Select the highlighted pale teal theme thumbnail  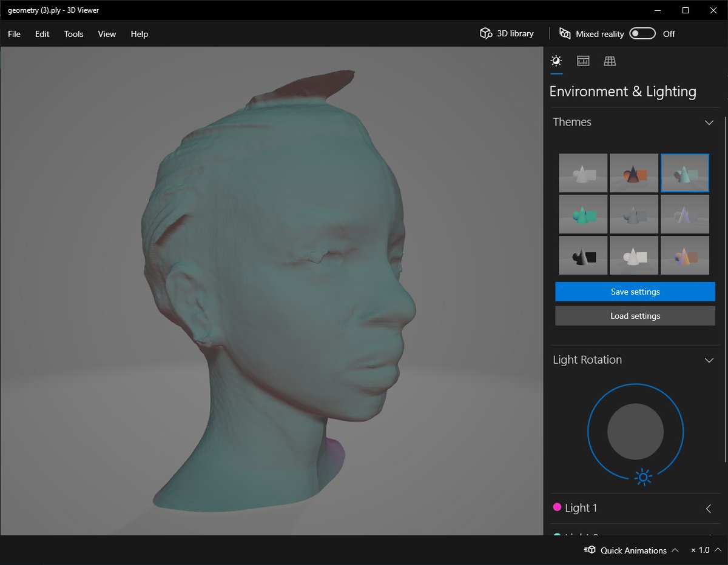point(685,173)
